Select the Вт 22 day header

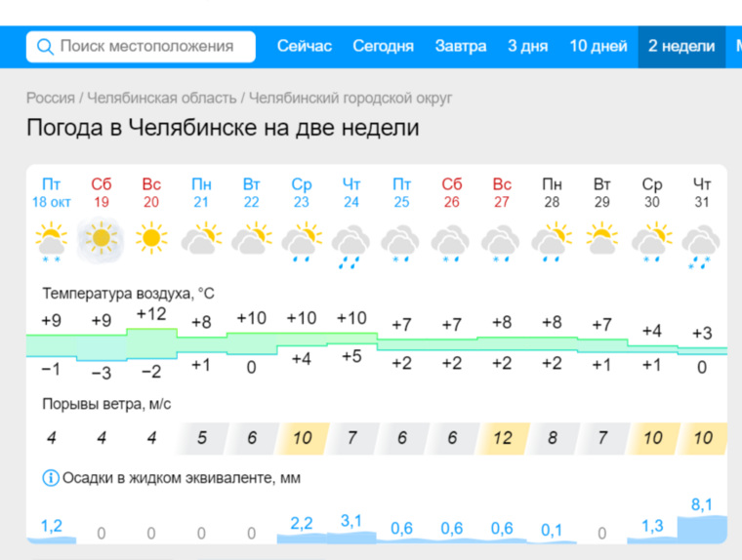point(252,192)
